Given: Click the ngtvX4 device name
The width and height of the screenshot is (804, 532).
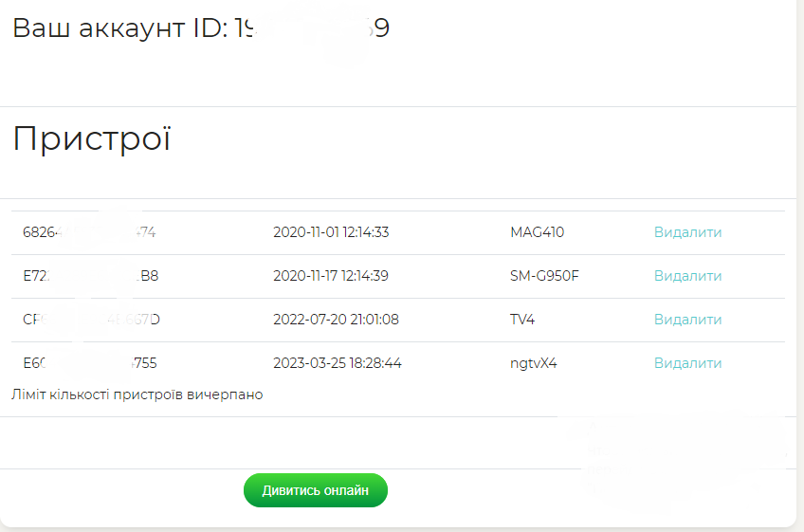Looking at the screenshot, I should point(533,363).
